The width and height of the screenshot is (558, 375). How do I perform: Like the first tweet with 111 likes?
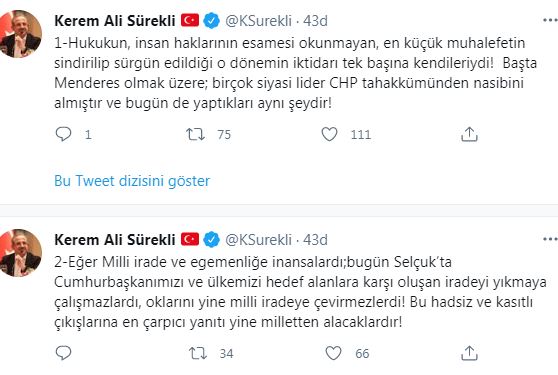329,134
